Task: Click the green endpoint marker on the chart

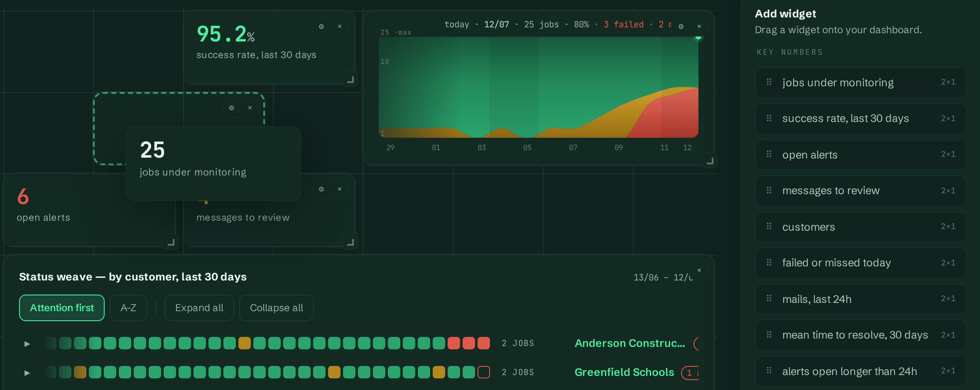Action: pos(698,37)
